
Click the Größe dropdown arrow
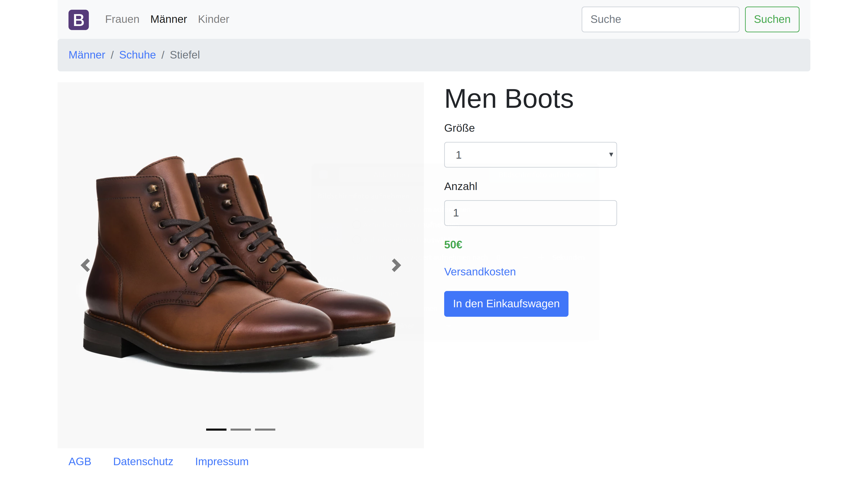click(611, 155)
